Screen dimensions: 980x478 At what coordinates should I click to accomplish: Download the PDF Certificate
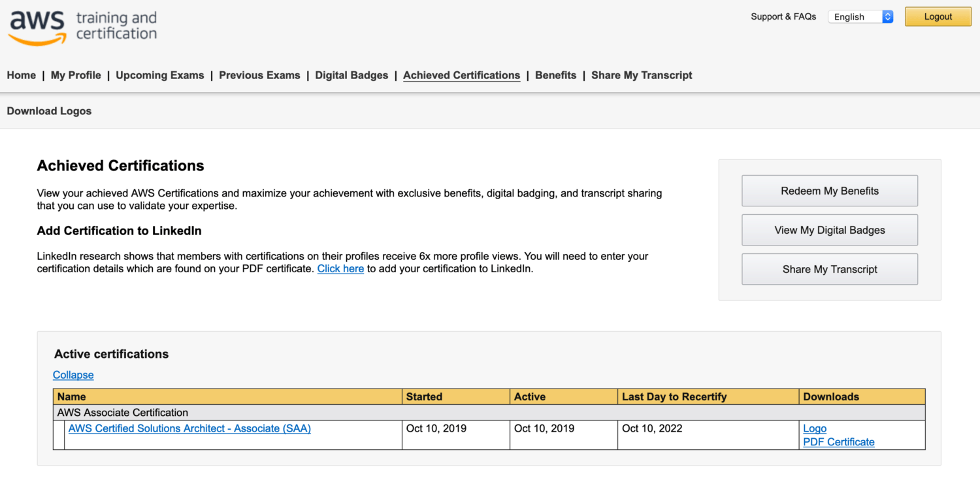click(839, 442)
